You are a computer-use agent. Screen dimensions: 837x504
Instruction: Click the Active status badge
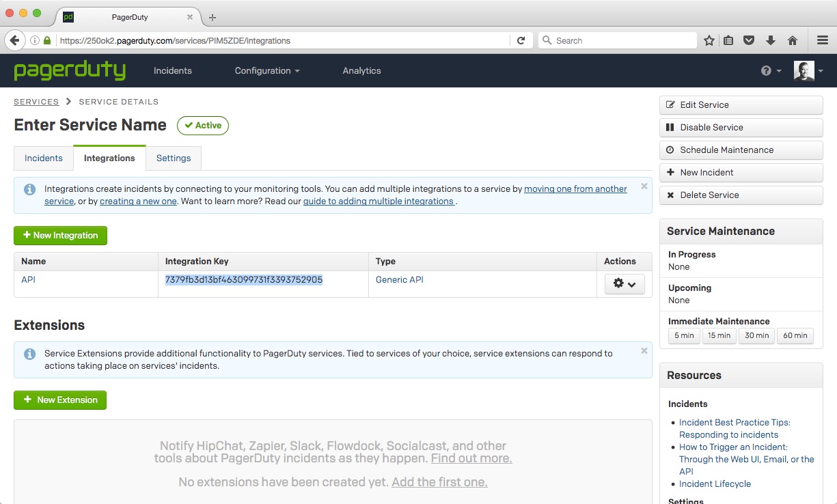[x=203, y=125]
